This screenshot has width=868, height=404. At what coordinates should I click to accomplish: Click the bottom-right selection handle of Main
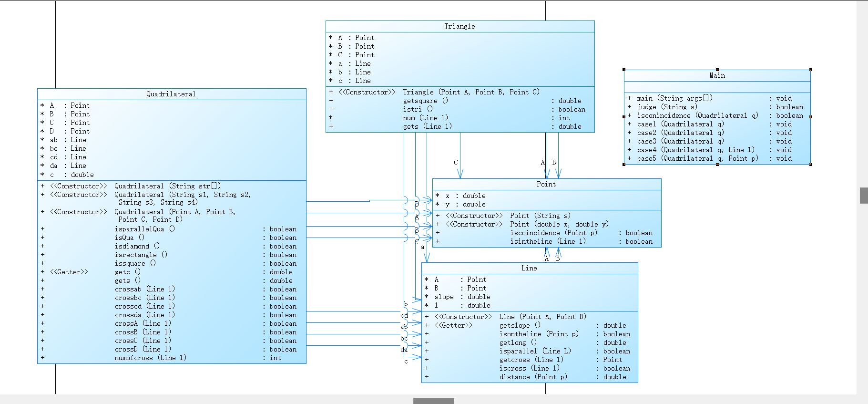point(811,165)
